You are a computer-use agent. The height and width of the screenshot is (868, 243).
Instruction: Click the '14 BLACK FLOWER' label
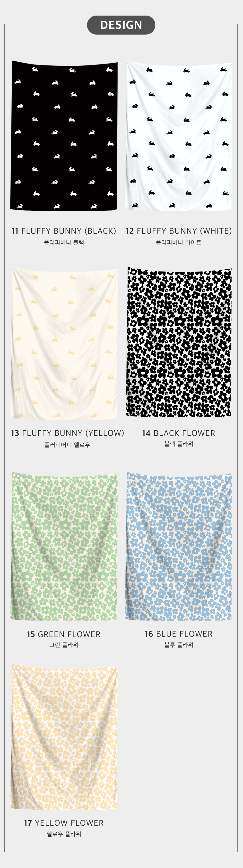[179, 433]
